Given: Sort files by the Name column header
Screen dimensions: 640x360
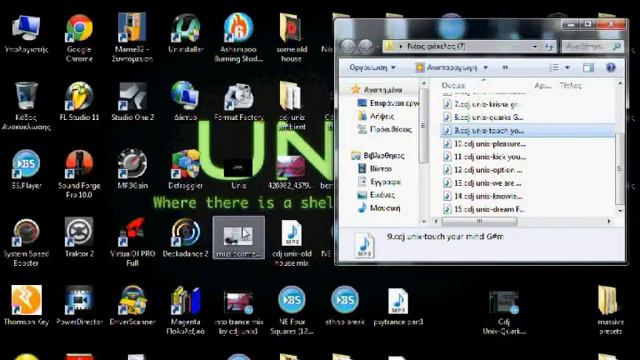Looking at the screenshot, I should pyautogui.click(x=454, y=85).
